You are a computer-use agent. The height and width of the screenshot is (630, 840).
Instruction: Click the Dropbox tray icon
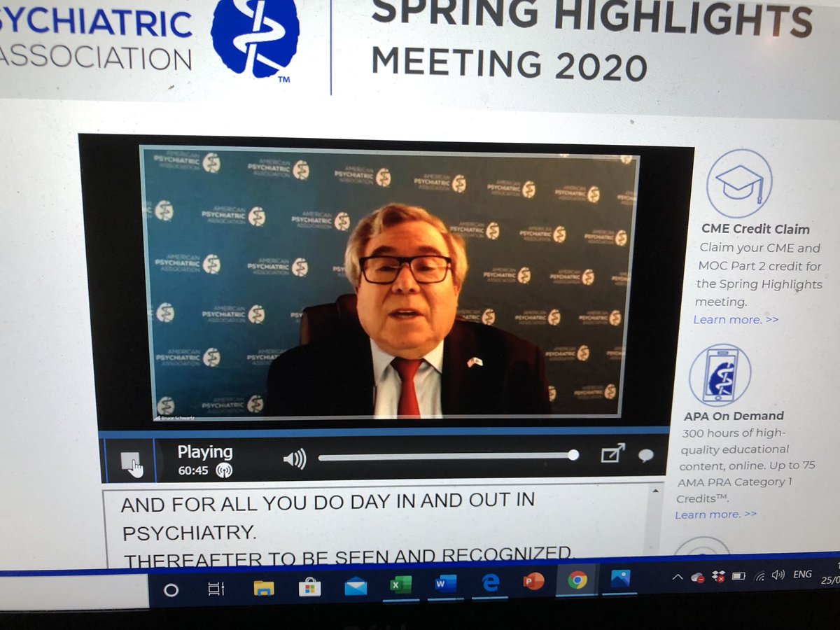pos(718,577)
